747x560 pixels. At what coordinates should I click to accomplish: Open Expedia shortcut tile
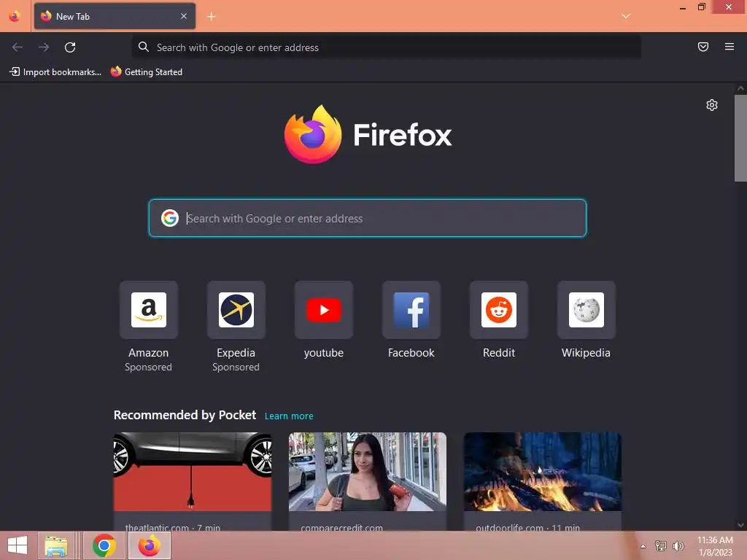pyautogui.click(x=236, y=310)
